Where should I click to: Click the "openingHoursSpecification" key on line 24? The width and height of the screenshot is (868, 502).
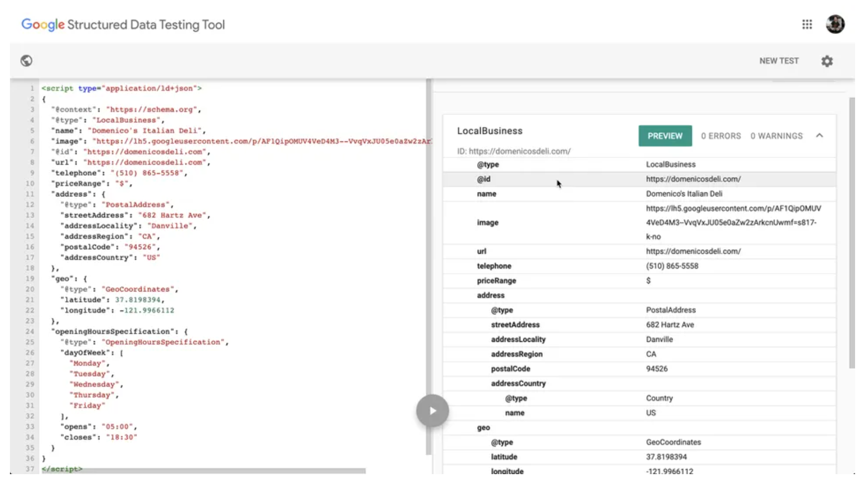(112, 331)
